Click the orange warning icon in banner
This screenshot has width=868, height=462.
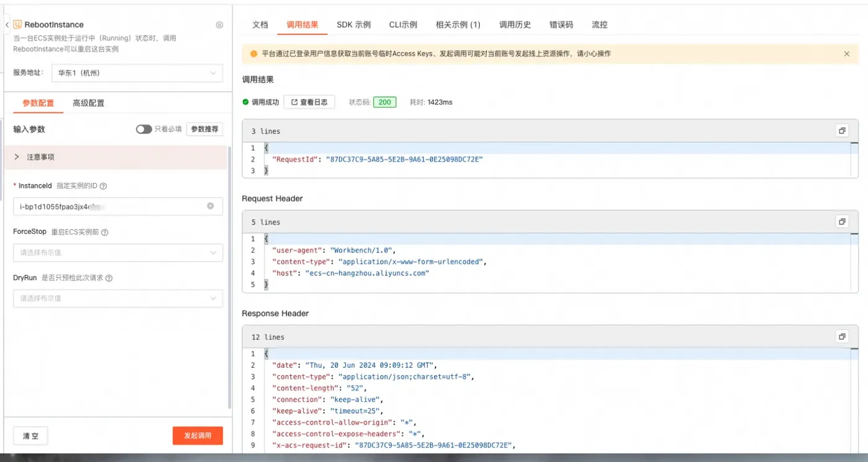point(253,54)
